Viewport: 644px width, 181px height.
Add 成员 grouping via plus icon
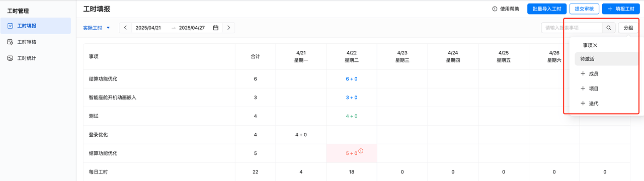click(x=583, y=73)
